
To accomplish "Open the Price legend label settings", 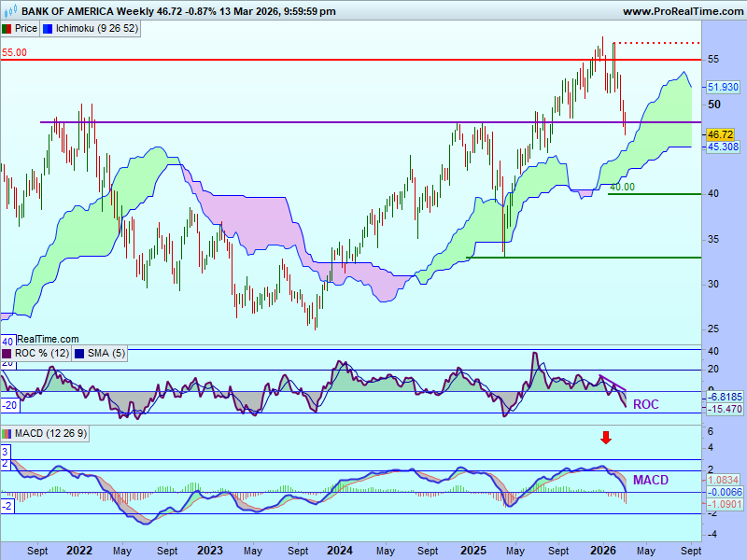I will click(x=26, y=29).
